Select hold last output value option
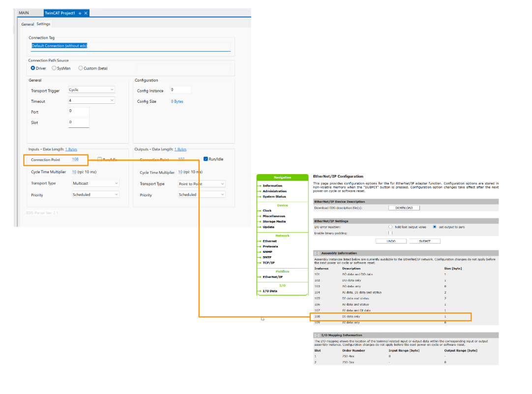Viewport: 532px width, 394px height. (390, 227)
